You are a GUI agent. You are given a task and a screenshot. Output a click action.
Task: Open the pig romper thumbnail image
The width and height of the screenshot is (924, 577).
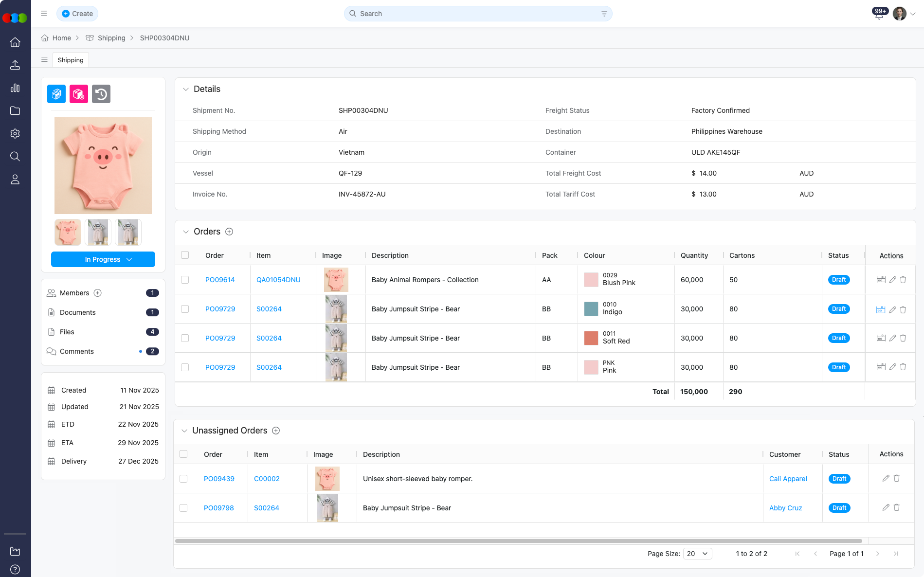tap(67, 232)
